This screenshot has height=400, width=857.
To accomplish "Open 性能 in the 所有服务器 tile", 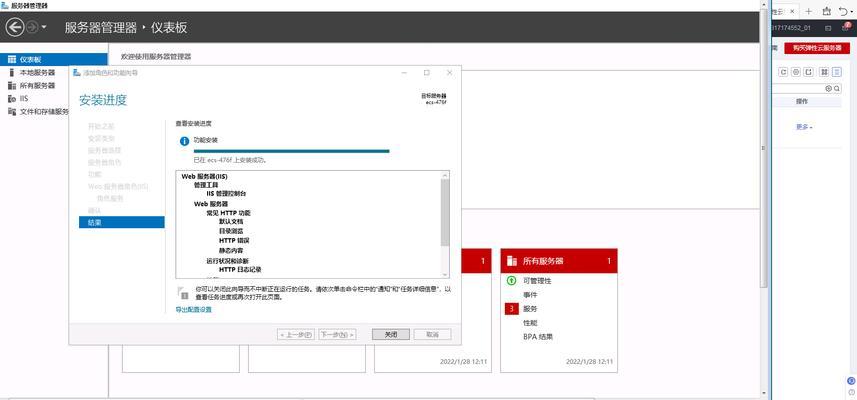I will pyautogui.click(x=530, y=323).
